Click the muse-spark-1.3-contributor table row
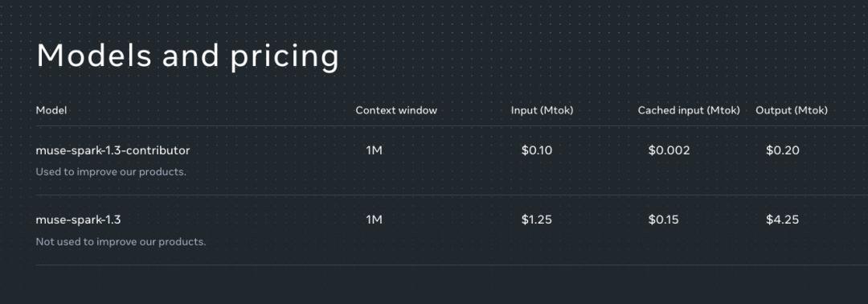Viewport: 868px width, 304px height. (x=452, y=161)
